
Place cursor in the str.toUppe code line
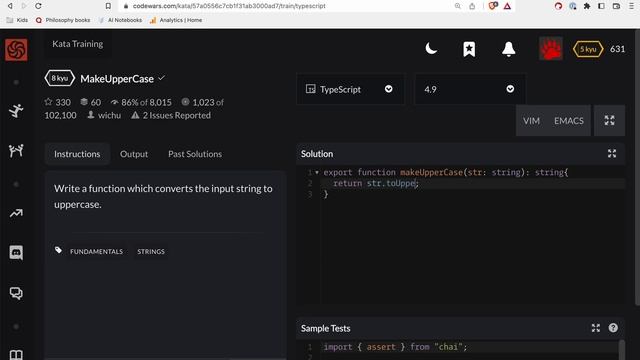tap(473, 183)
